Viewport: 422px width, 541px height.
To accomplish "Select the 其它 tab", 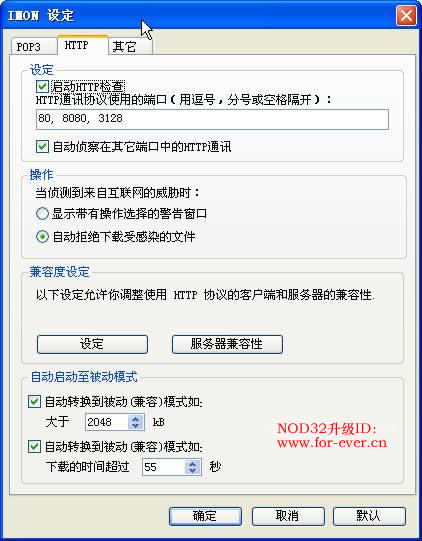I will [x=130, y=46].
